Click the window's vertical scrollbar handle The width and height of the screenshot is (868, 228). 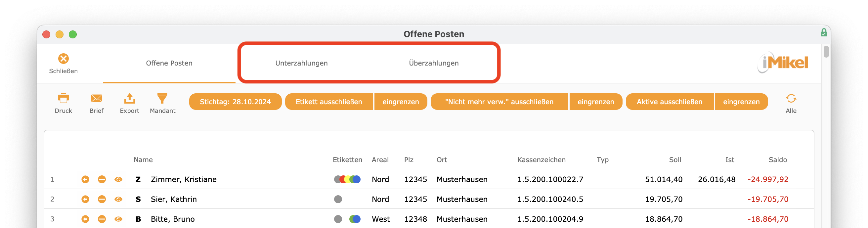(826, 52)
